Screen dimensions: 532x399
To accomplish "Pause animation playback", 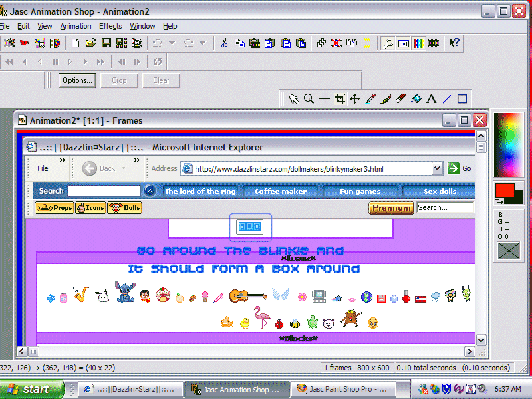I will point(55,61).
